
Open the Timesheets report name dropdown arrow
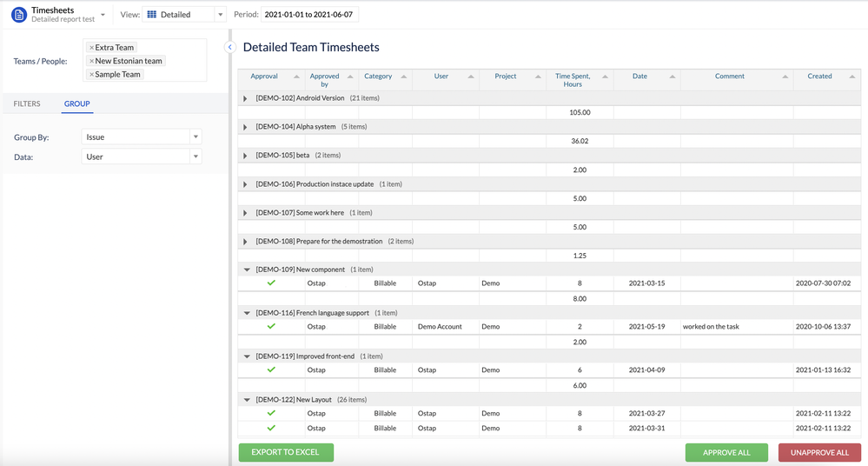click(x=103, y=15)
